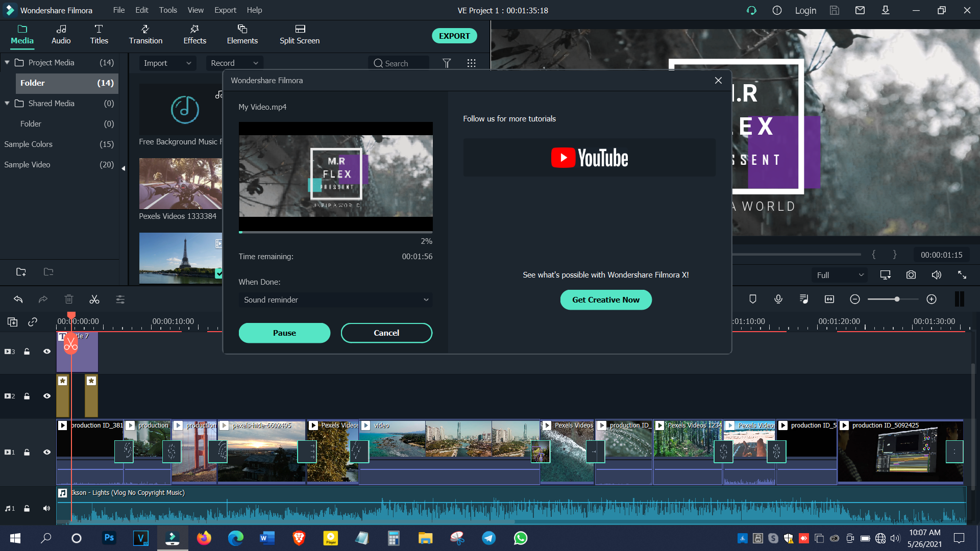Pause the video export
Image resolution: width=980 pixels, height=551 pixels.
pos(284,333)
